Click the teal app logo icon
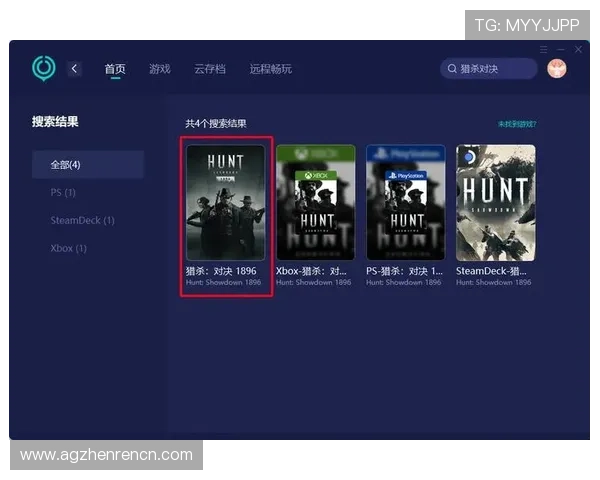The height and width of the screenshot is (480, 600). pyautogui.click(x=44, y=69)
